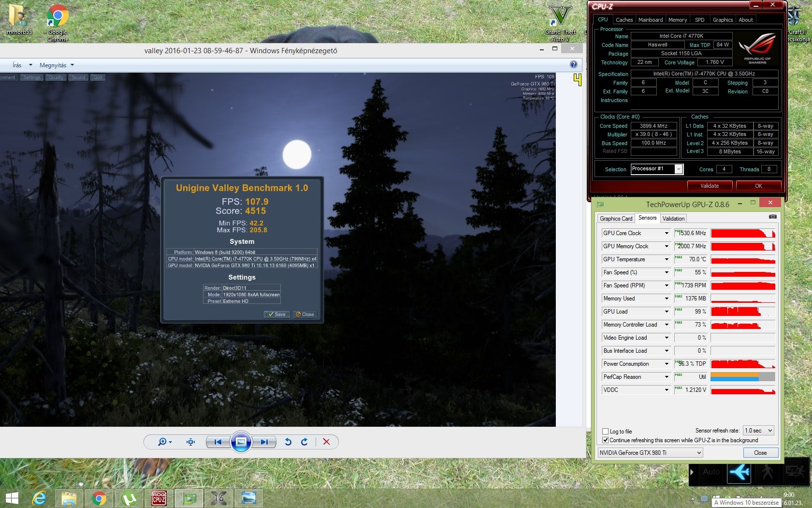Open Power Consumption sensor dropdown
The height and width of the screenshot is (508, 812).
coord(667,364)
